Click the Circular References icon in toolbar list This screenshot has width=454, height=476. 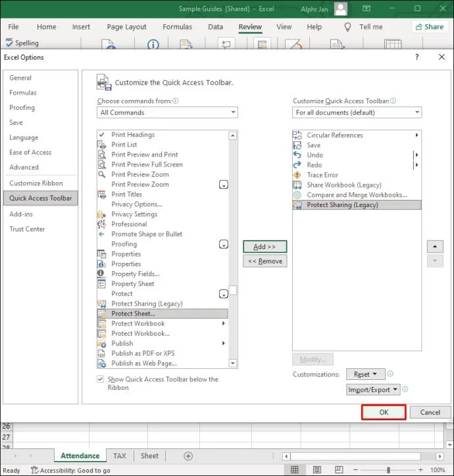pos(297,135)
